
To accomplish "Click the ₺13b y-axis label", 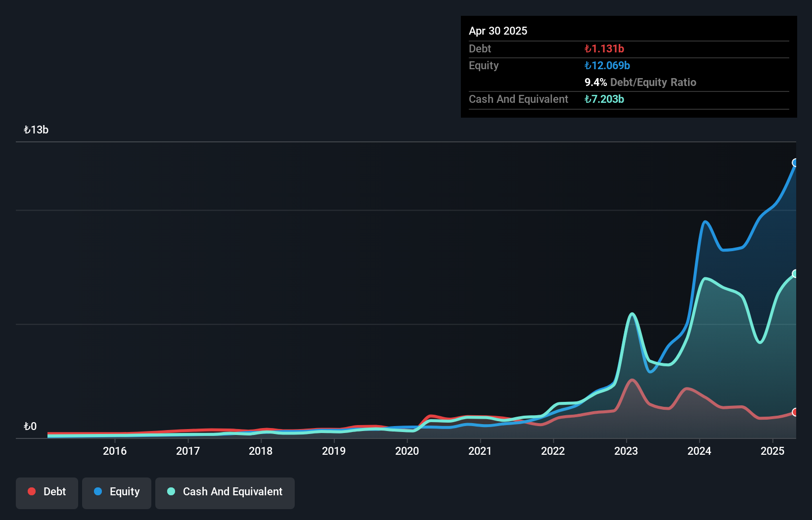I will (x=36, y=130).
